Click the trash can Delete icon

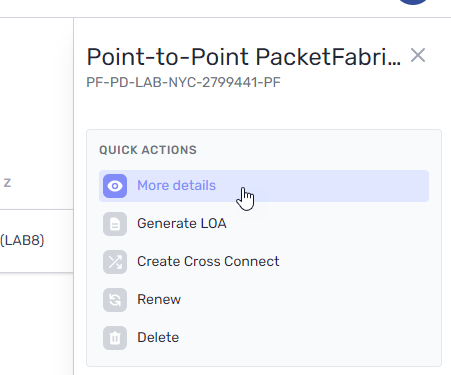115,338
